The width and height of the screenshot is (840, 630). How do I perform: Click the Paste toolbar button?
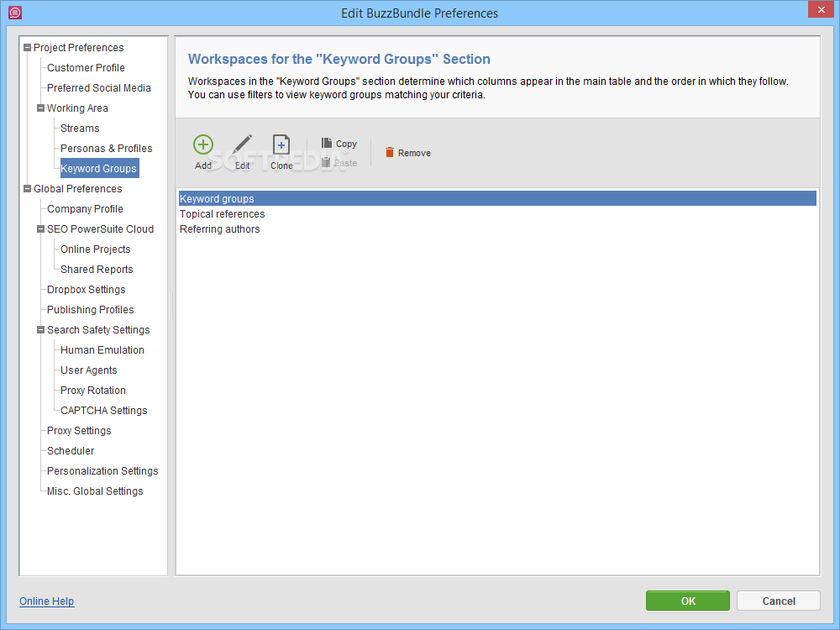click(x=339, y=163)
